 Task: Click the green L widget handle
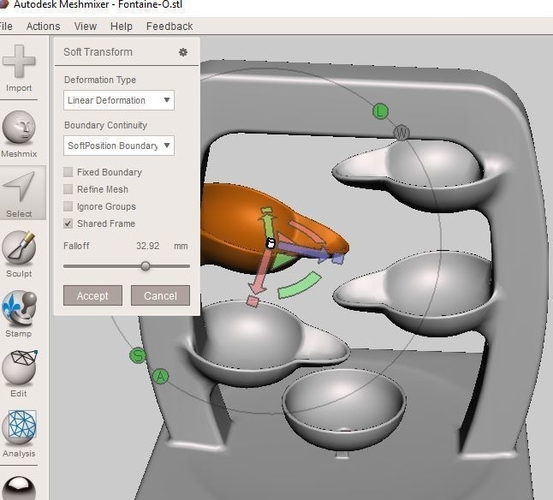380,112
